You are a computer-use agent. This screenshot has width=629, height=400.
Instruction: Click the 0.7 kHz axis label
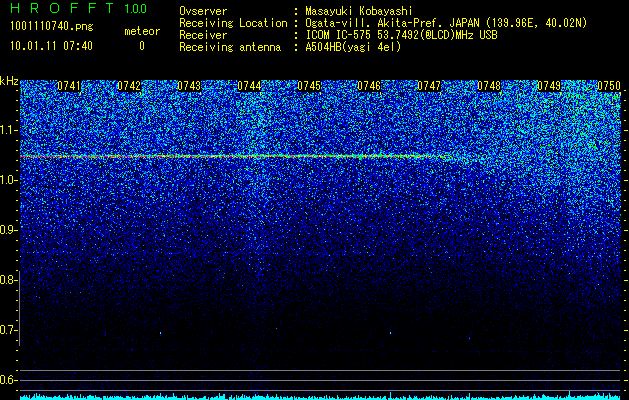click(x=8, y=330)
